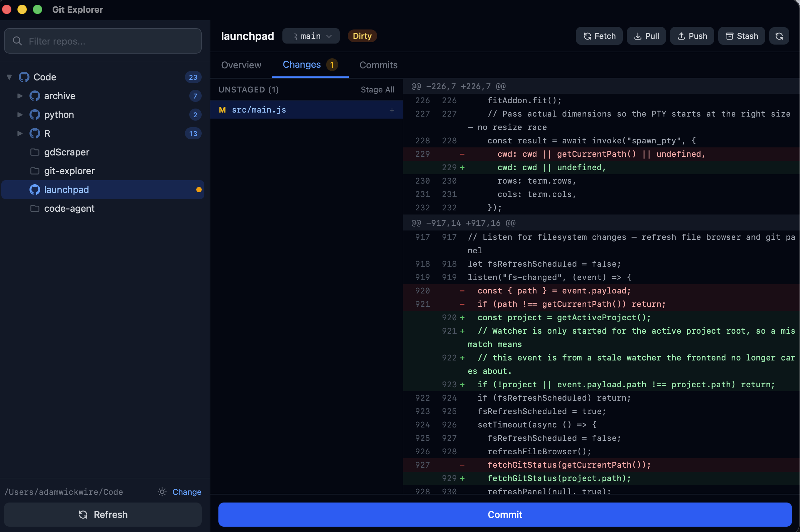Stage src/main.js with the plus icon

pos(392,110)
